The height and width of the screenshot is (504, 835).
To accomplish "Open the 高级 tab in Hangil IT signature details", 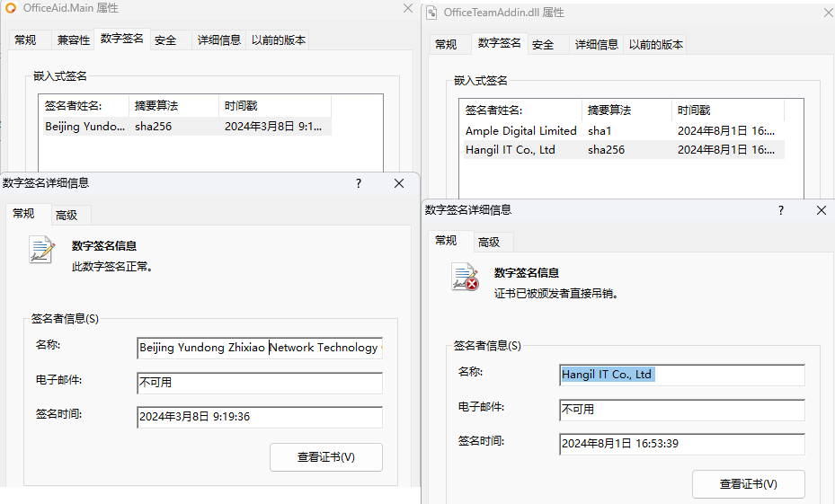I will pyautogui.click(x=489, y=242).
